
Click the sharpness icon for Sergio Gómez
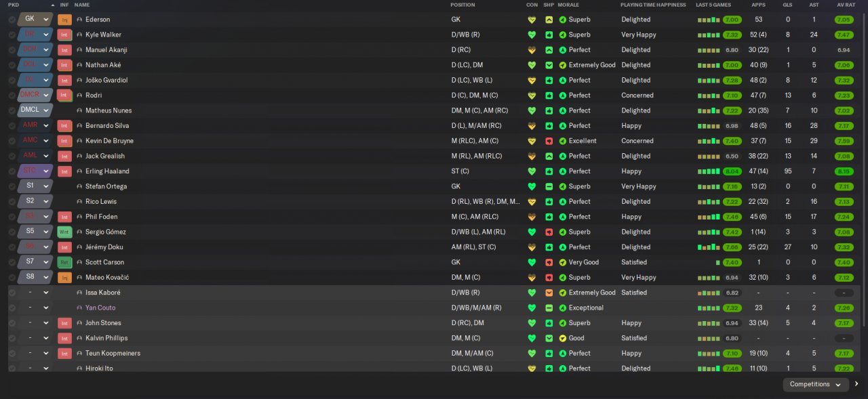(x=549, y=232)
